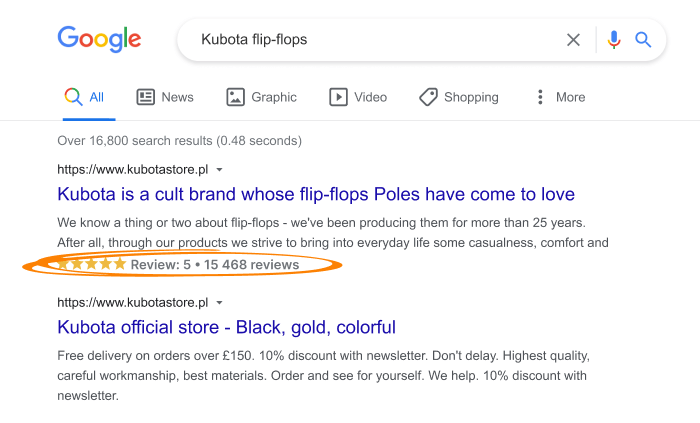Viewport: 700px width, 423px height.
Task: Expand dropdown arrow beside first kubotastore.pl URL
Action: tap(219, 170)
